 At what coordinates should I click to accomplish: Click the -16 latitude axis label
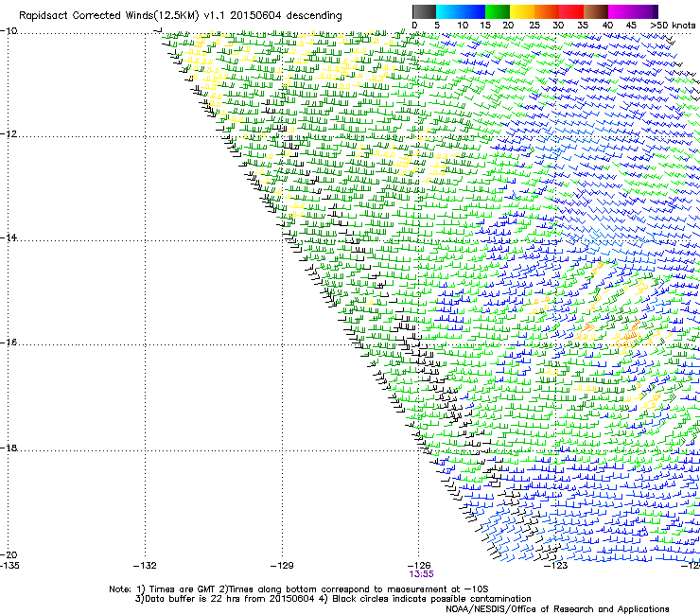click(9, 343)
